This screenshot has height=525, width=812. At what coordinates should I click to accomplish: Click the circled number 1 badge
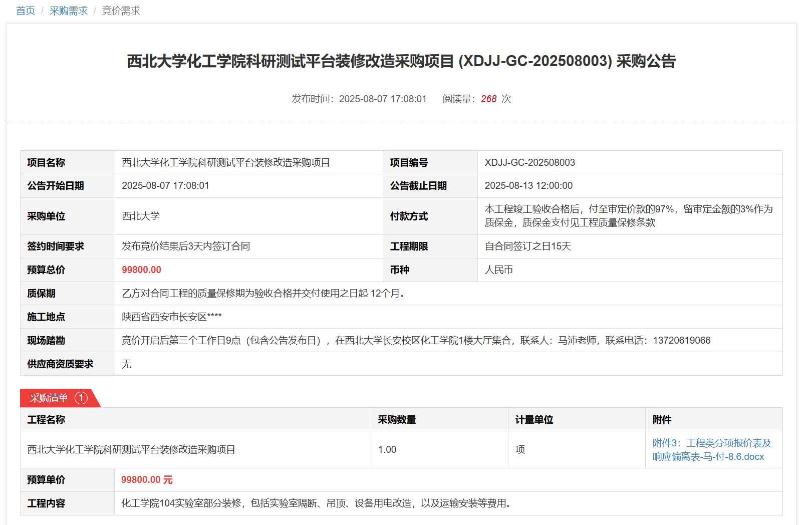click(81, 398)
